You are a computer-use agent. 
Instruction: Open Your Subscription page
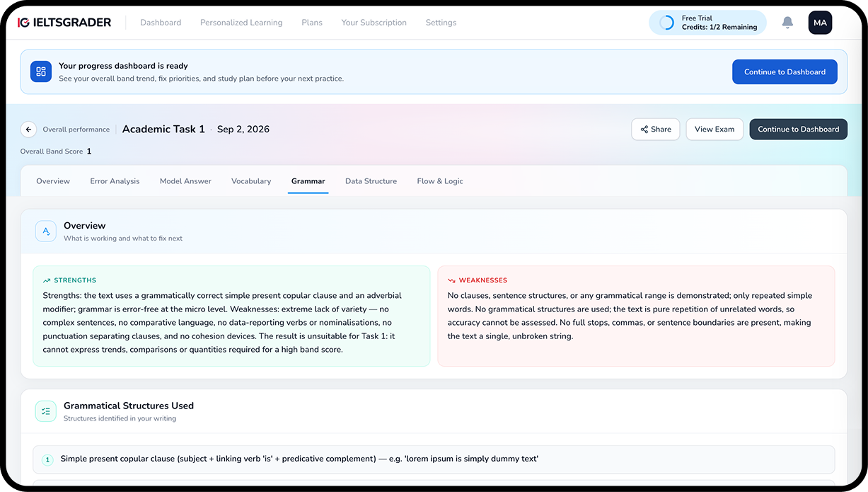374,23
